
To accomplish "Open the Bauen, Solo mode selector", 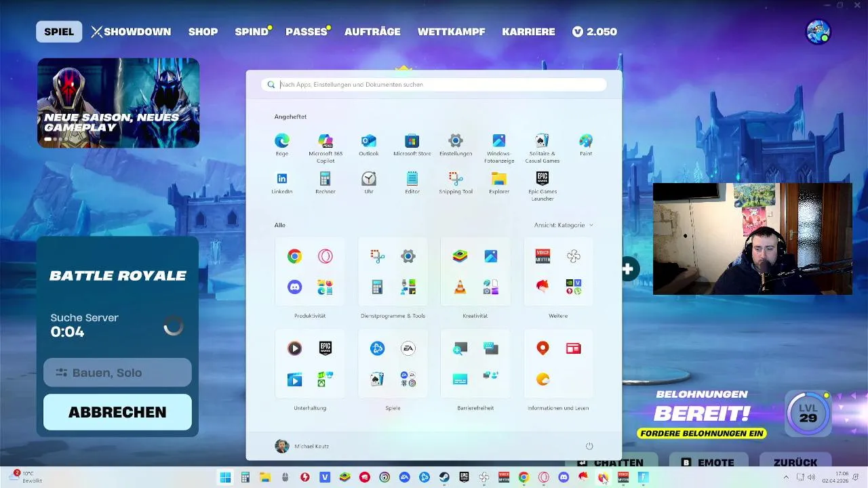I will (117, 372).
